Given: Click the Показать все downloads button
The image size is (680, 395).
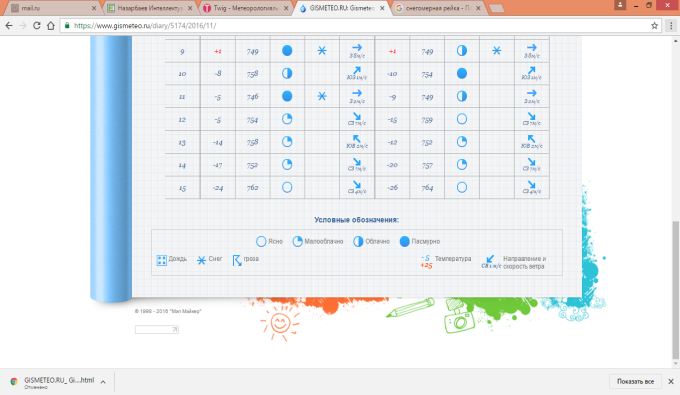Looking at the screenshot, I should click(x=635, y=382).
